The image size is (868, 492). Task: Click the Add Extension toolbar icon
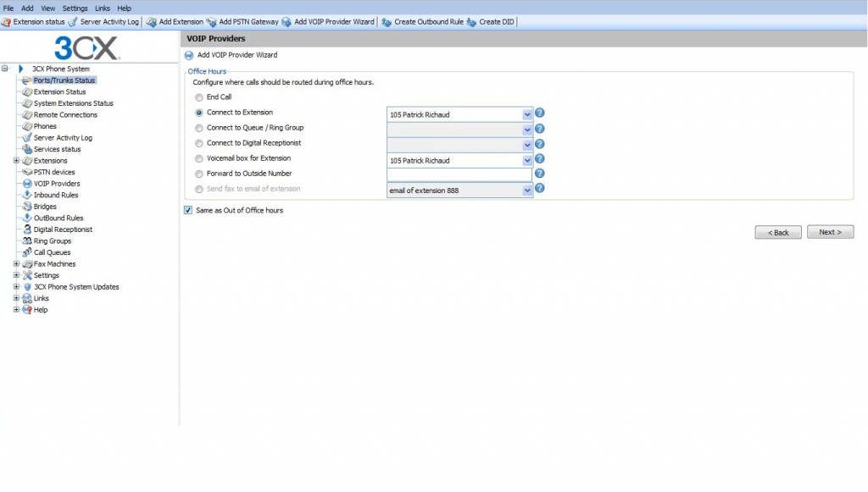151,22
